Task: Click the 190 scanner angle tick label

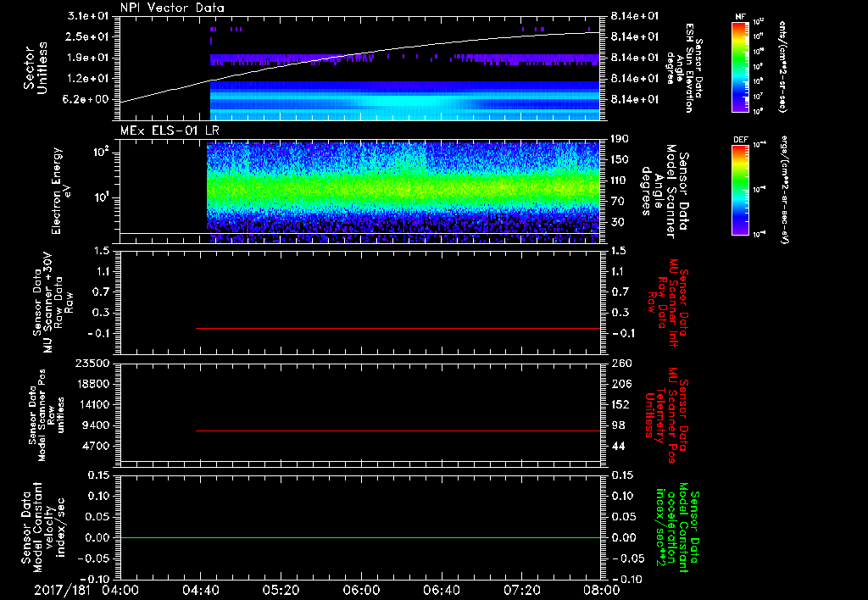Action: 620,139
